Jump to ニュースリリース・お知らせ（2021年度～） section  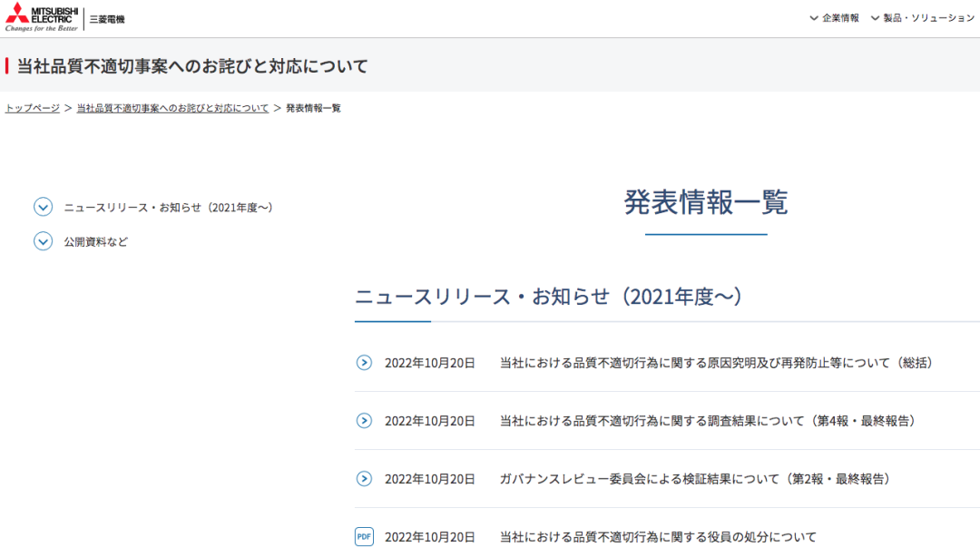[x=169, y=208]
